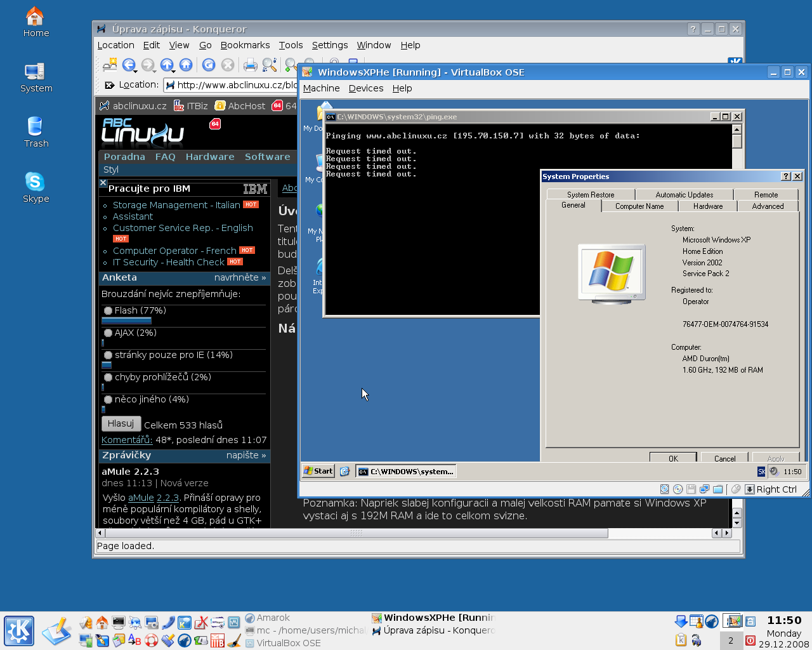Screen dimensions: 812x650
Task: Open the Trash desktop icon
Action: point(36,133)
